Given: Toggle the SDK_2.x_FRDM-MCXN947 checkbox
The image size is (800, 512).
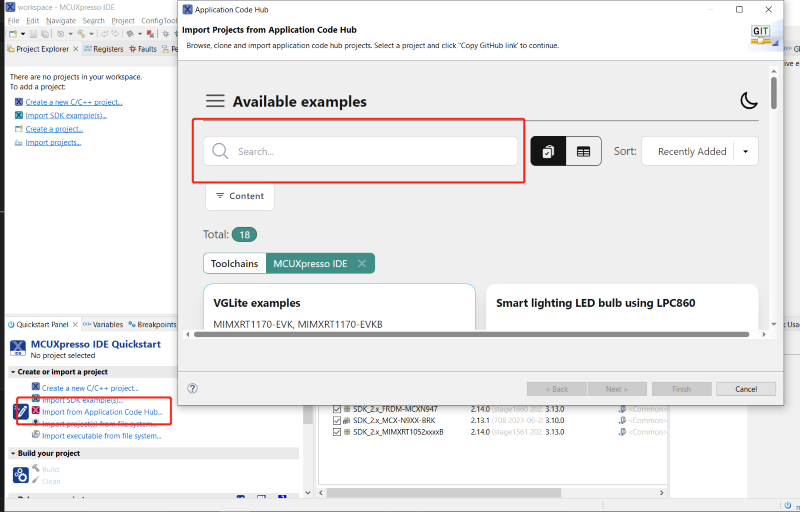Looking at the screenshot, I should pos(337,409).
